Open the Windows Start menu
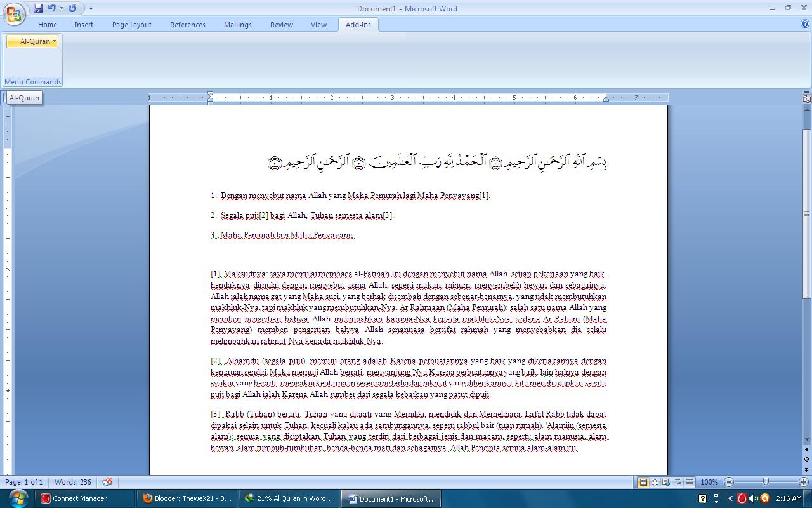The image size is (812, 508). 17,498
